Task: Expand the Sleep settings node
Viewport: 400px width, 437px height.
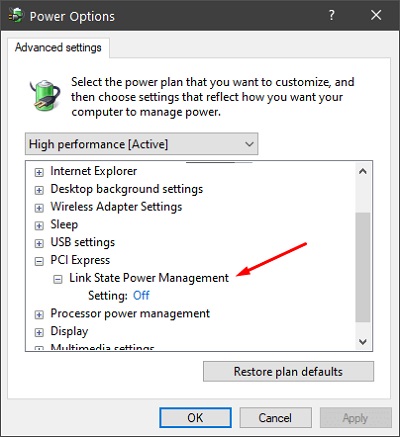Action: pyautogui.click(x=39, y=226)
